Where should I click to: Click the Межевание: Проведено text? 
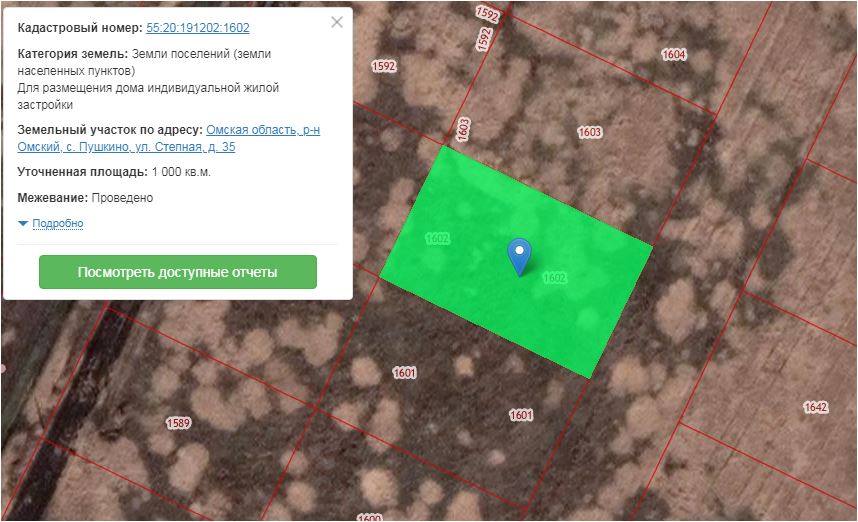point(85,198)
